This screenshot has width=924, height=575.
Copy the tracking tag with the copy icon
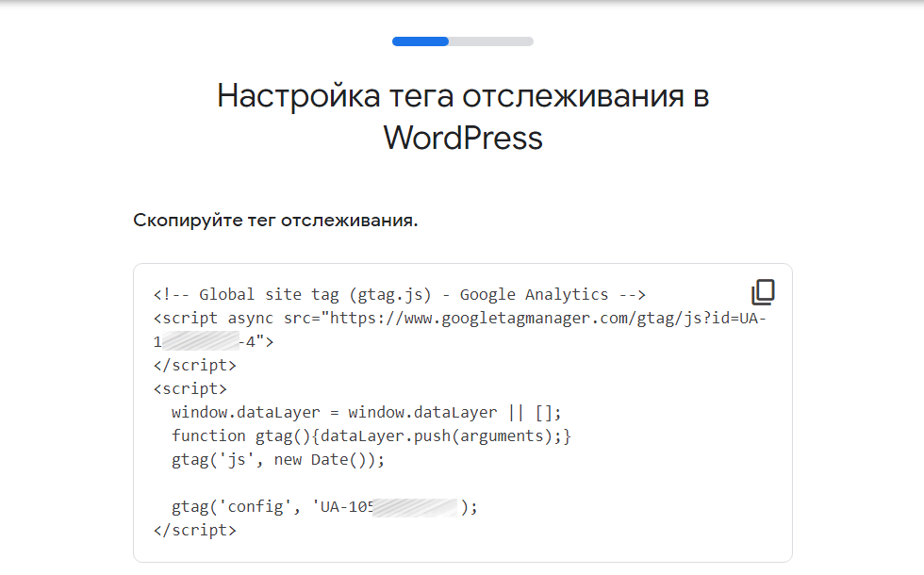763,292
